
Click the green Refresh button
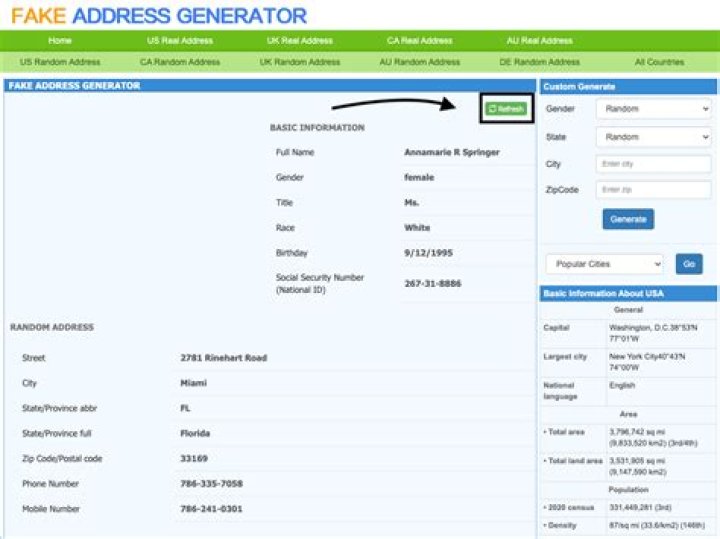click(x=505, y=109)
